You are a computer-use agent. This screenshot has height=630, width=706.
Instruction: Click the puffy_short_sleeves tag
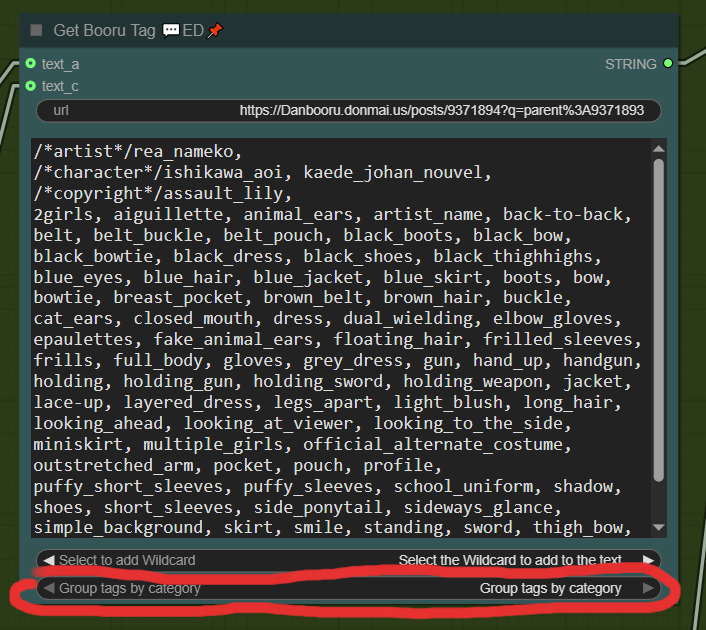(x=128, y=487)
